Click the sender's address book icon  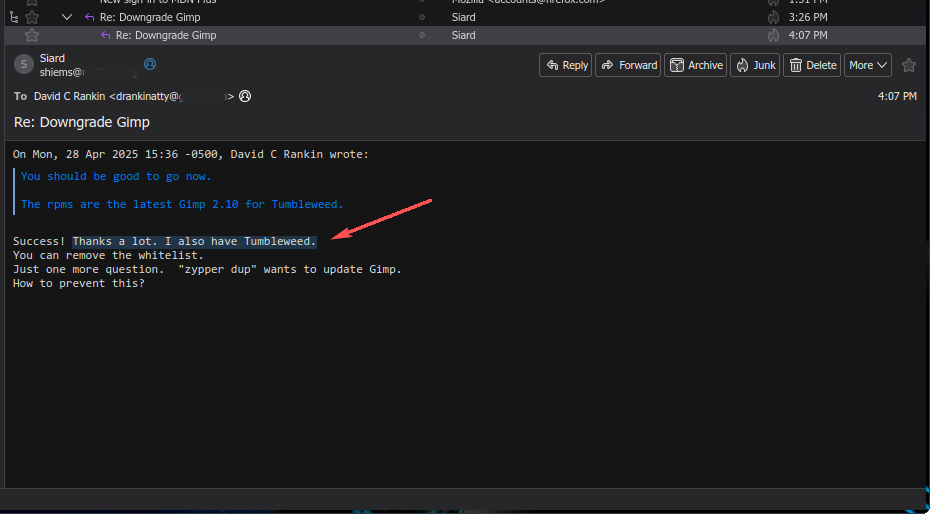click(x=150, y=64)
